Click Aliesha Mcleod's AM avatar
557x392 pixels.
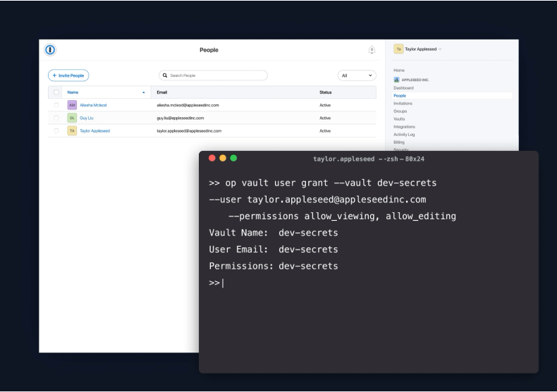click(x=72, y=105)
